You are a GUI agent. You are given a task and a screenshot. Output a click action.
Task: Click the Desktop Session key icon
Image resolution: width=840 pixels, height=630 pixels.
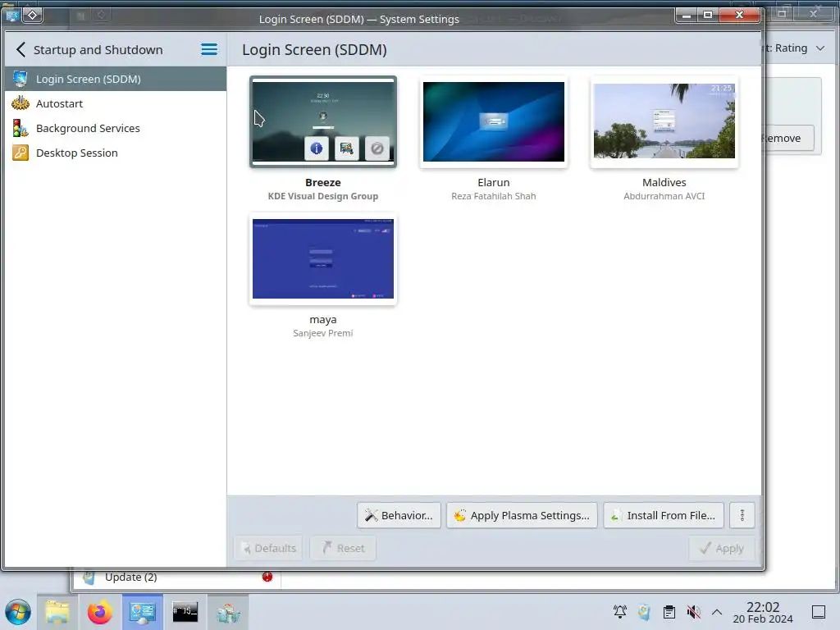[21, 153]
